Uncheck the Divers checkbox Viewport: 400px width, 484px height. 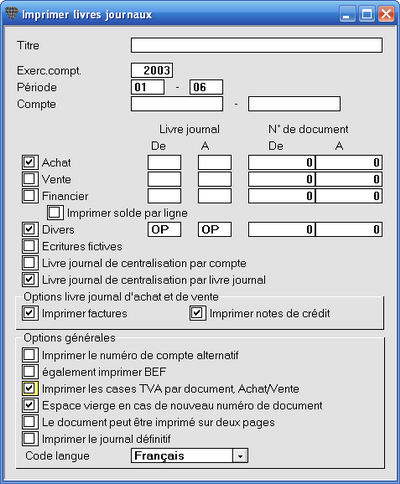tap(30, 229)
